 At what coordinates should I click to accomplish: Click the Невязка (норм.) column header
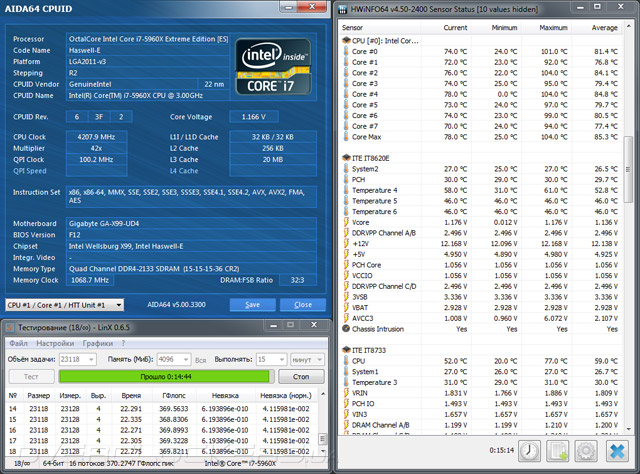(x=286, y=396)
